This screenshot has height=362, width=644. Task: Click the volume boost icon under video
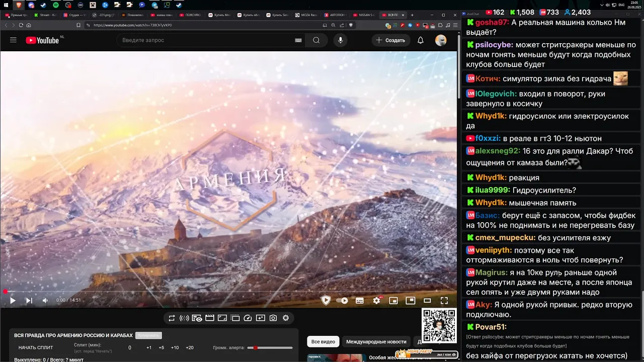tap(184, 318)
